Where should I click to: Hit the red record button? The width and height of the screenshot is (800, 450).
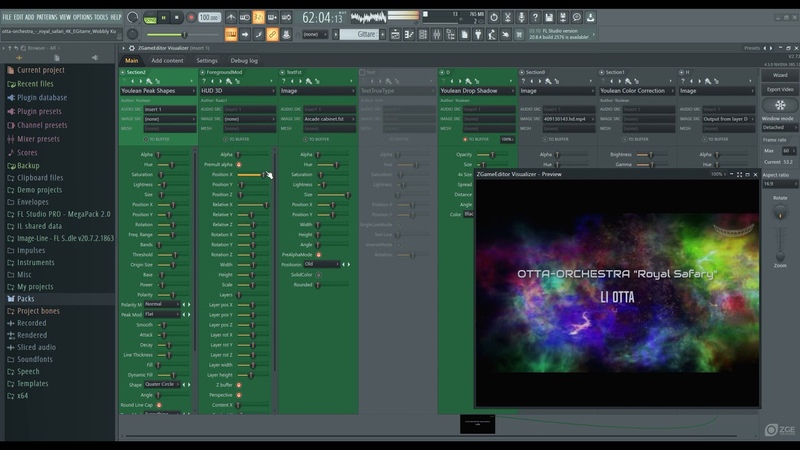click(x=191, y=17)
